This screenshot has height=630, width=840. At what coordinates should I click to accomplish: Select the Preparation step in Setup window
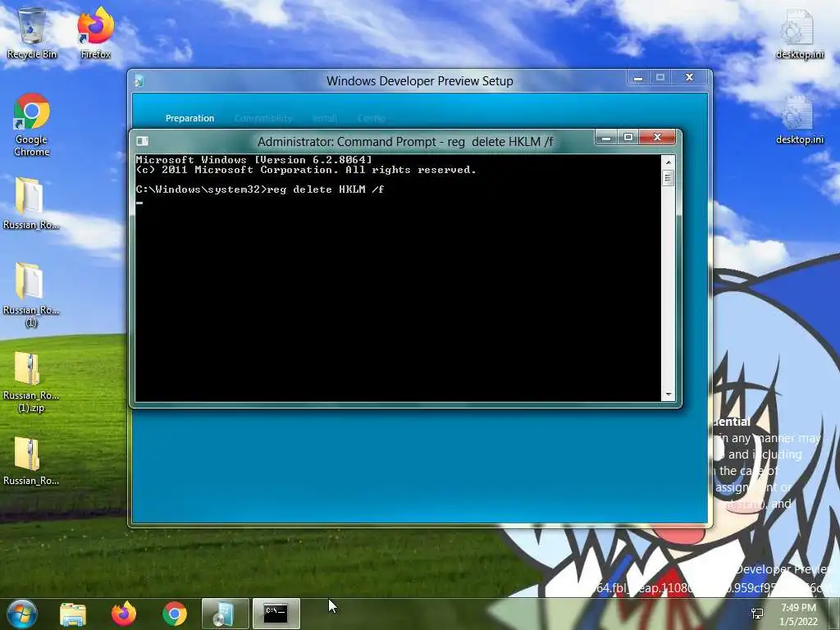coord(189,118)
